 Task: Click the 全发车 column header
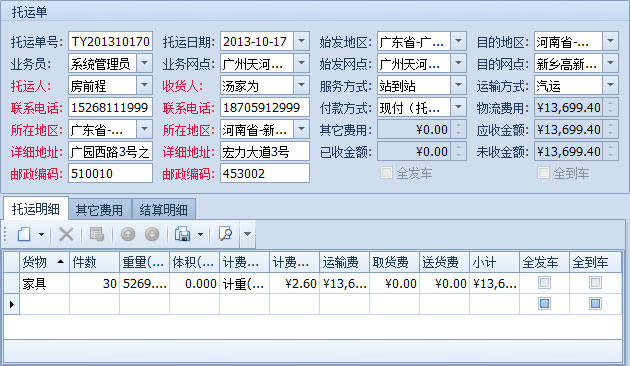(x=544, y=262)
